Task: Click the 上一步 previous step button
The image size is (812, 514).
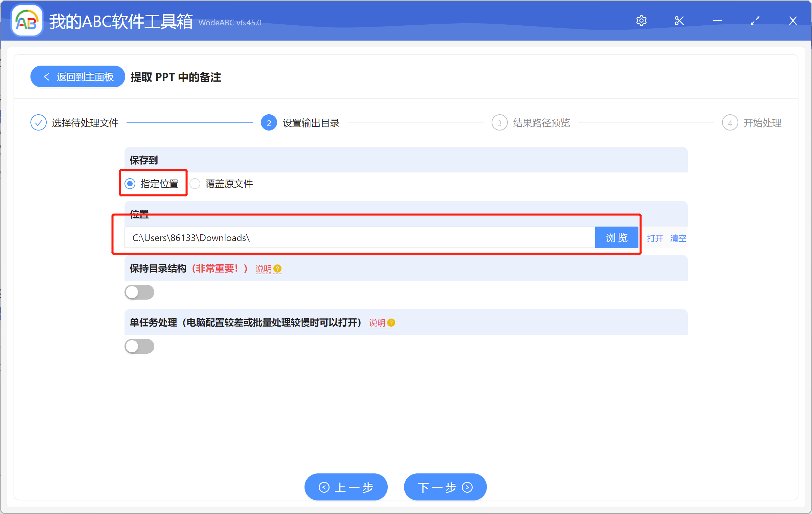Action: pos(346,487)
